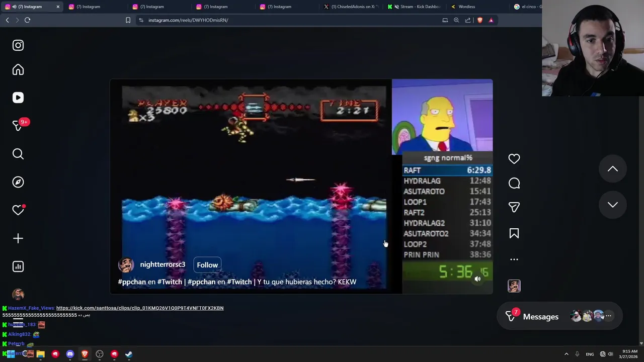This screenshot has height=362, width=644.
Task: Open kick.com clip link in chat overlay
Action: click(140, 308)
